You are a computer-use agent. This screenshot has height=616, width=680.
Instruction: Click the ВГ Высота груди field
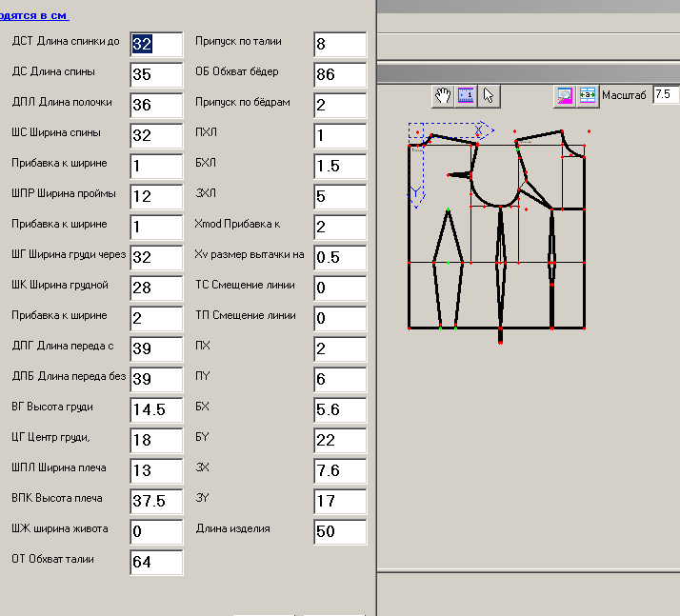[156, 409]
